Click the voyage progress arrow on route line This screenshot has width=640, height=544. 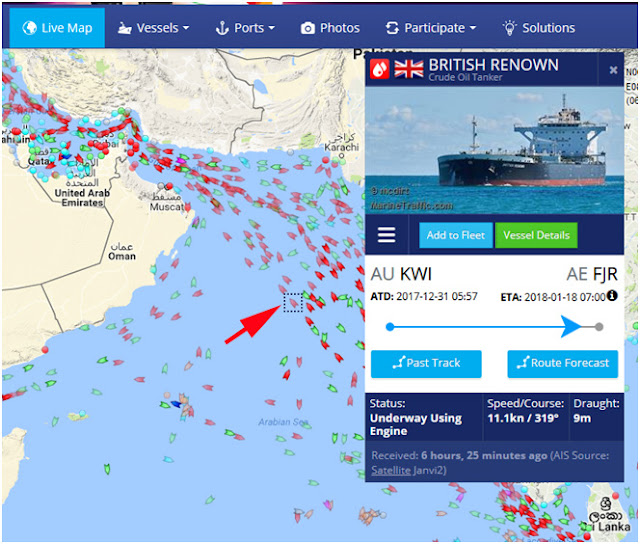click(571, 326)
